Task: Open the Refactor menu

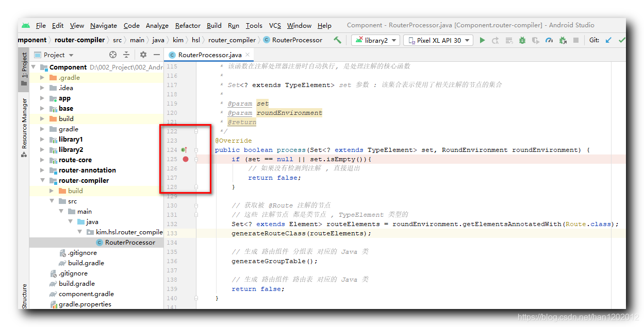Action: pyautogui.click(x=188, y=25)
